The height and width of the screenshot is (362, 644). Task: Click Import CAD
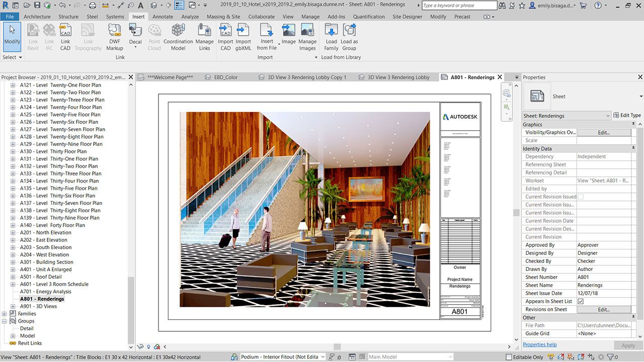coord(225,37)
